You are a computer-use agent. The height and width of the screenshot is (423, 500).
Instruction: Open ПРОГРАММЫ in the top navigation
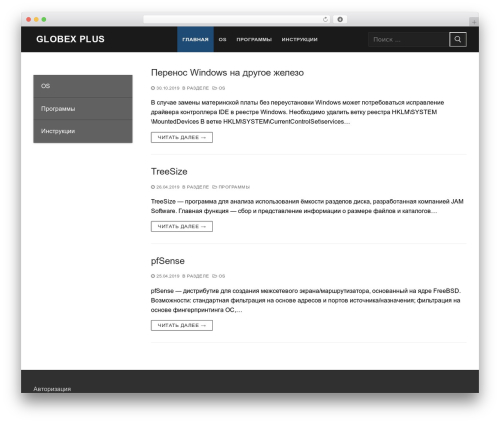[x=254, y=39]
